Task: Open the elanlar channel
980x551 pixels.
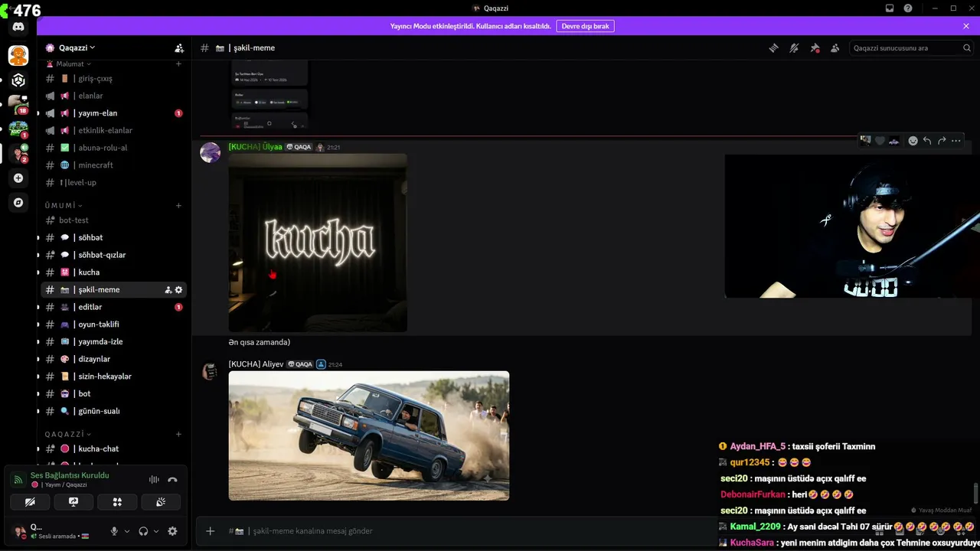Action: click(114, 96)
